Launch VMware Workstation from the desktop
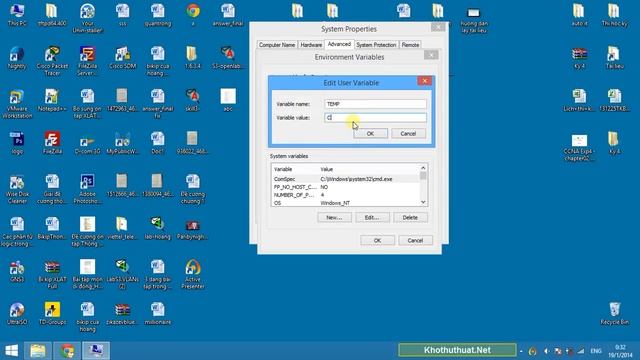Viewport: 640px width, 360px height. point(17,104)
